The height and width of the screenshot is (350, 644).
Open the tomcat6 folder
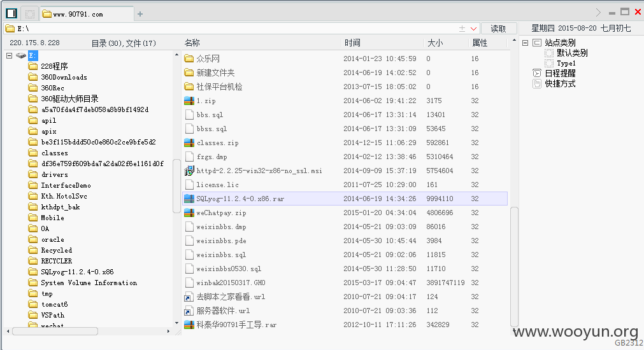(x=54, y=304)
